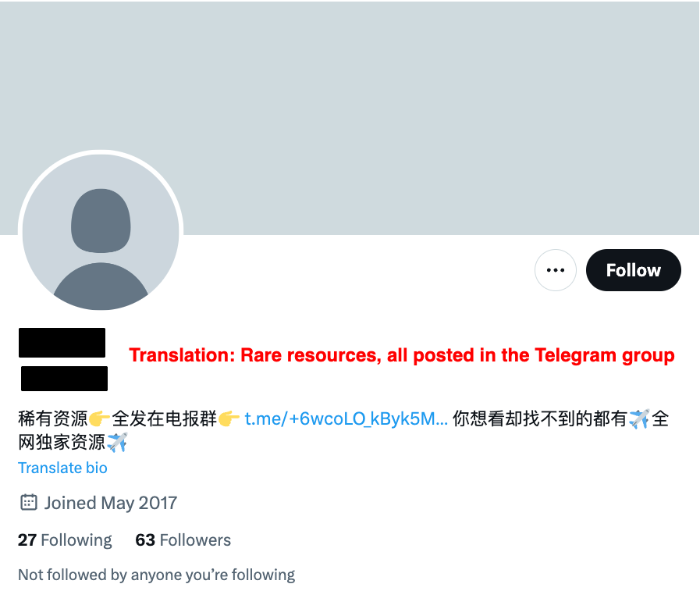Click the red Translation annotation text

point(402,355)
